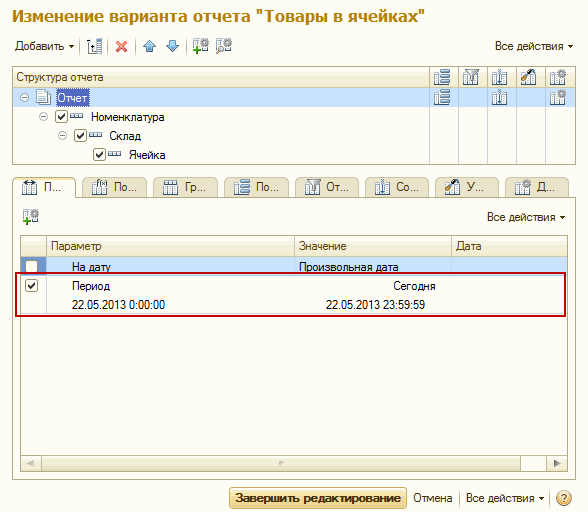Move item up with blue arrow
588x512 pixels.
pyautogui.click(x=149, y=46)
